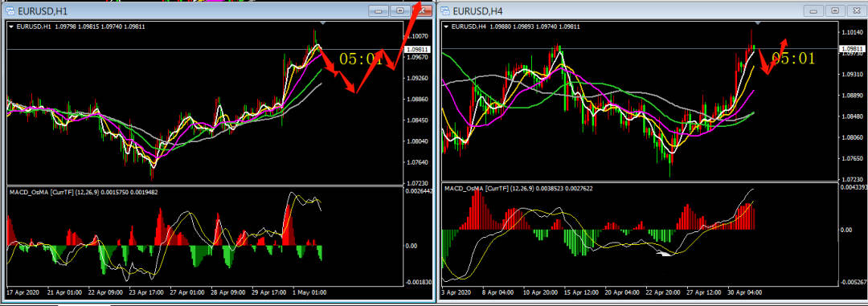Click MACD_OsMA indicator label in H4 window
The image size is (868, 306).
click(518, 189)
